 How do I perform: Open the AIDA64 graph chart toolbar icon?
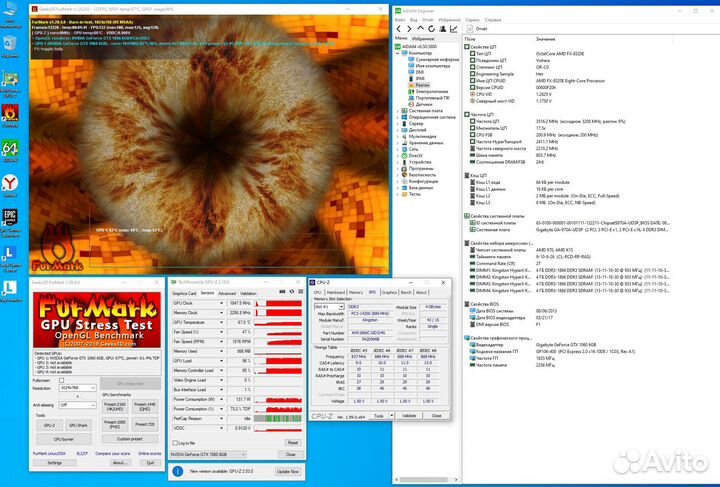pos(454,29)
